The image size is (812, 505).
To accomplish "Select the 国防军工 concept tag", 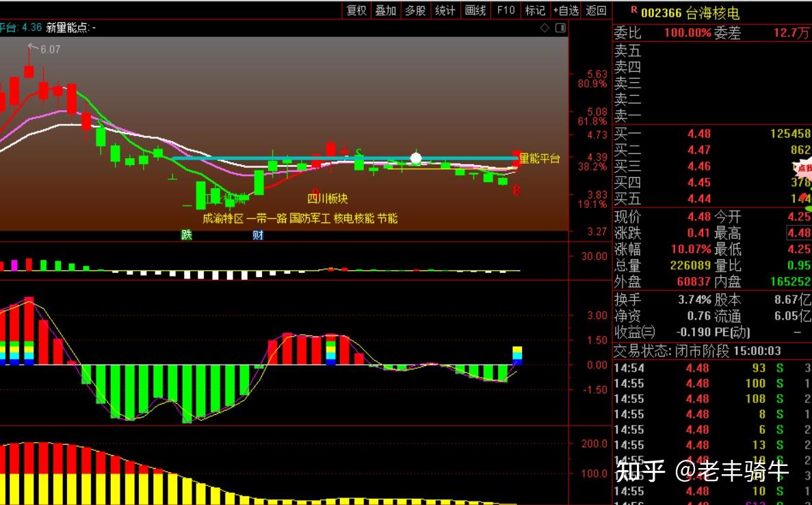I will pyautogui.click(x=310, y=218).
